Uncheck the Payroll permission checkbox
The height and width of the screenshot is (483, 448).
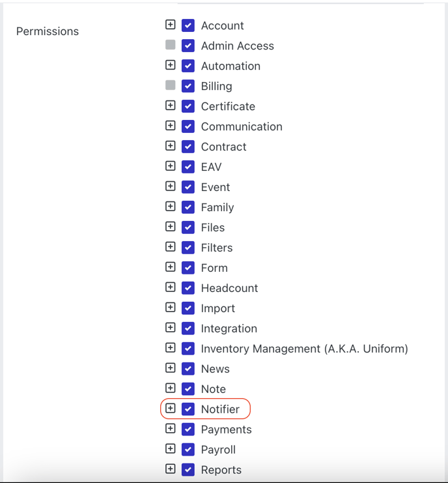coord(188,449)
